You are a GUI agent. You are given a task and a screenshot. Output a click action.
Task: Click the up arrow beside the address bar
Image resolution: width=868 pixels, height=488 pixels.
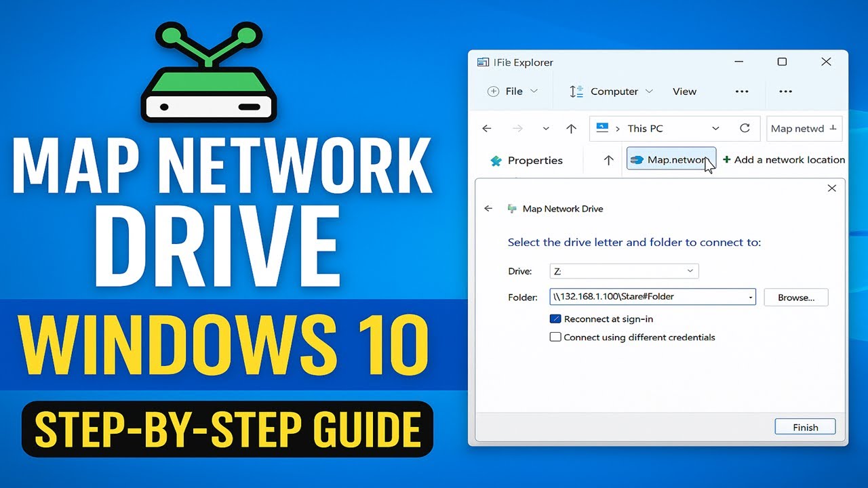(571, 128)
